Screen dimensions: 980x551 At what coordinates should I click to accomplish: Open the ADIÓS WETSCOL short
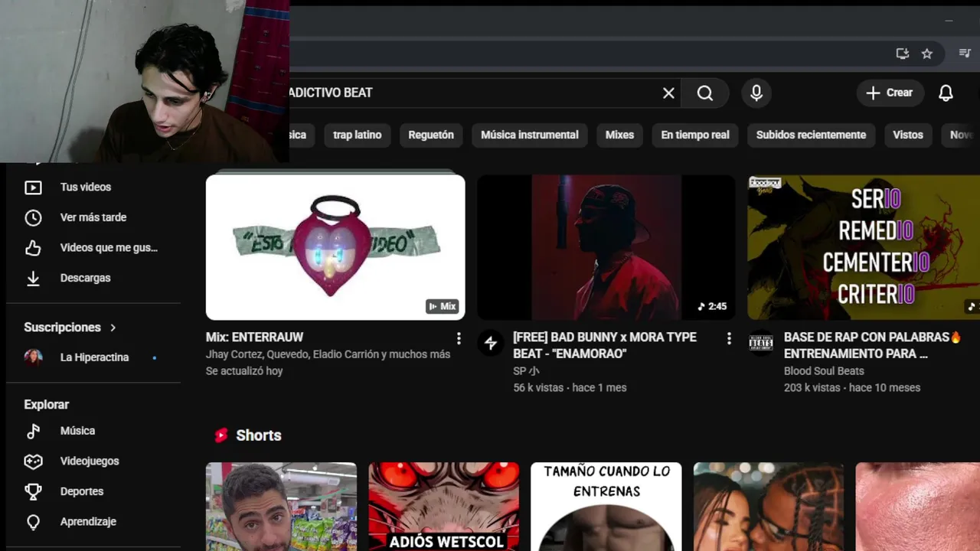[444, 507]
